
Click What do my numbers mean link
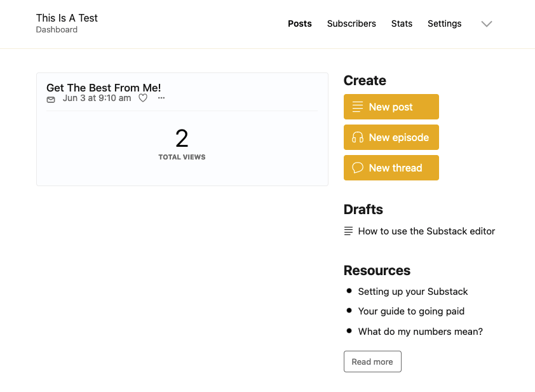tap(420, 331)
